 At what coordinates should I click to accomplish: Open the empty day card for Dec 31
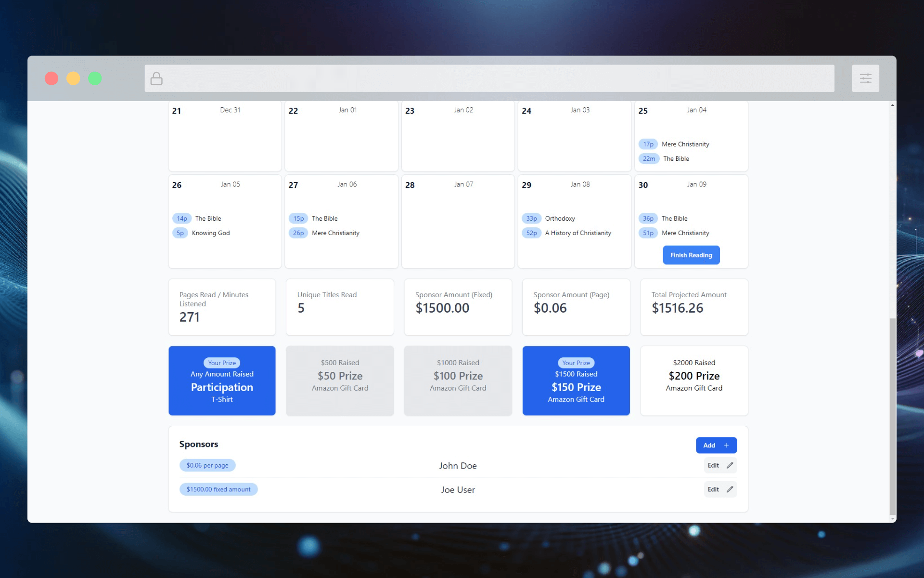coord(224,136)
